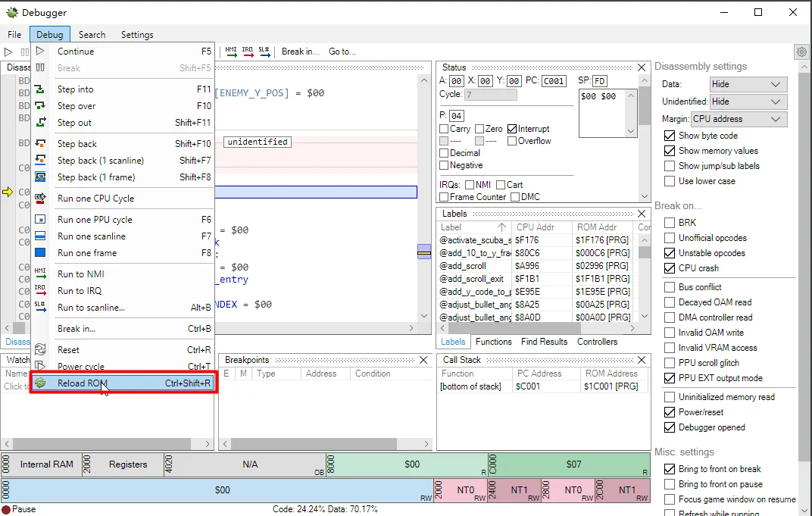Open the Search menu
The height and width of the screenshot is (516, 812).
point(92,34)
